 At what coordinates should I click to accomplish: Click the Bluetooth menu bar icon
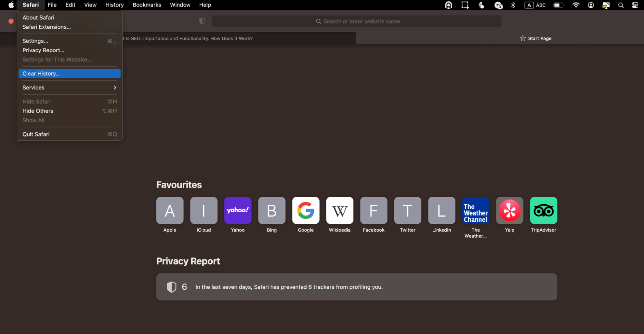[x=513, y=5]
